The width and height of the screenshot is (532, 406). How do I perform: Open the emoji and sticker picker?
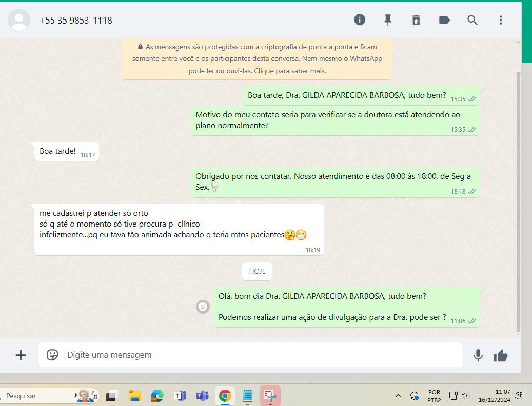point(52,355)
